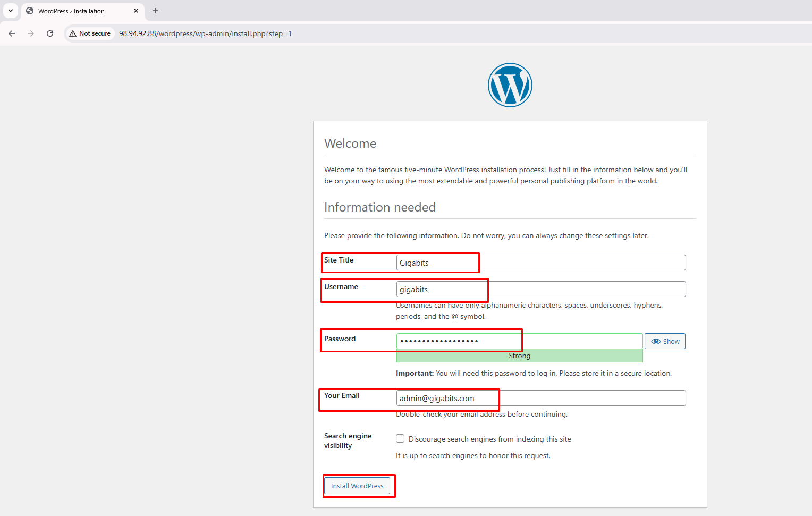Click the Your Email input field
The width and height of the screenshot is (812, 516).
pyautogui.click(x=540, y=398)
